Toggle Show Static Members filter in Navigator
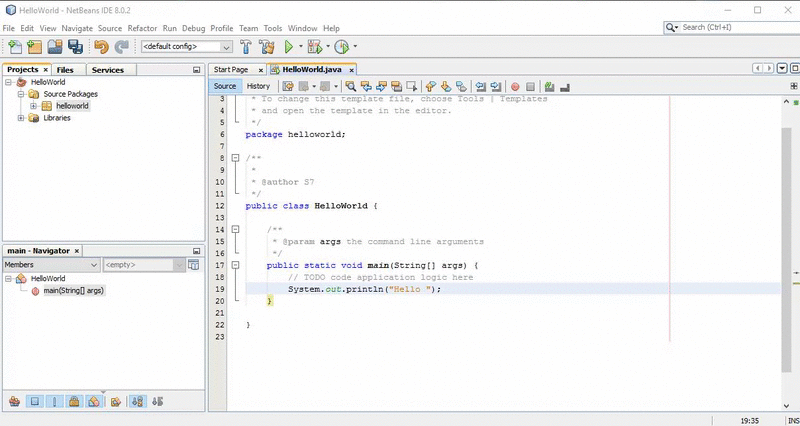 pos(55,402)
